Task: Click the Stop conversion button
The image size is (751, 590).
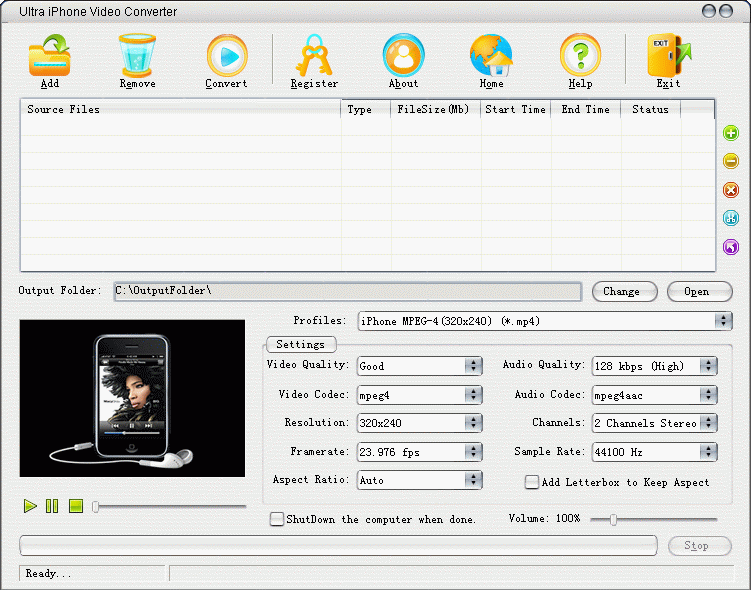Action: 699,545
